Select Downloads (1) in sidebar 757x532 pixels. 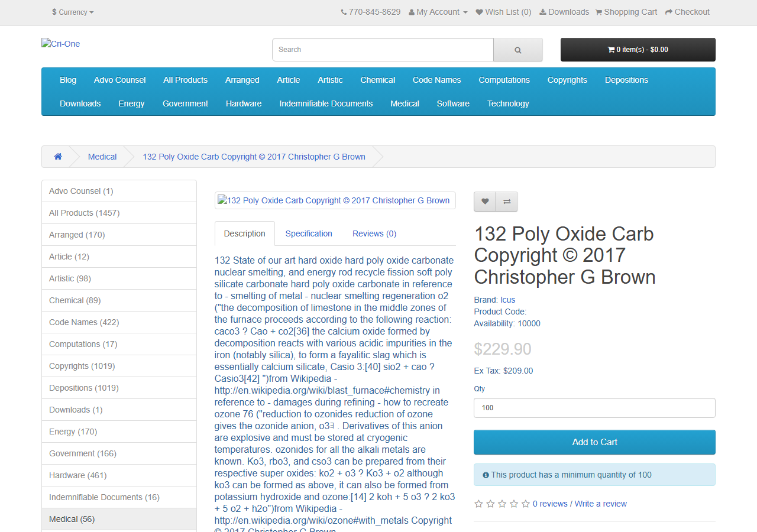point(119,410)
